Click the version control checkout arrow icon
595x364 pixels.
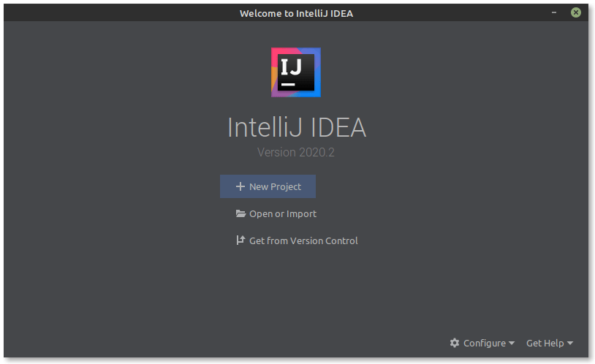coord(240,240)
